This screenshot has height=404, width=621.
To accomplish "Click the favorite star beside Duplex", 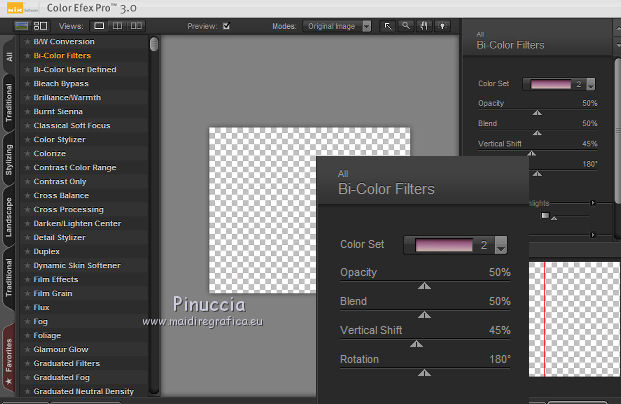I will pyautogui.click(x=27, y=251).
